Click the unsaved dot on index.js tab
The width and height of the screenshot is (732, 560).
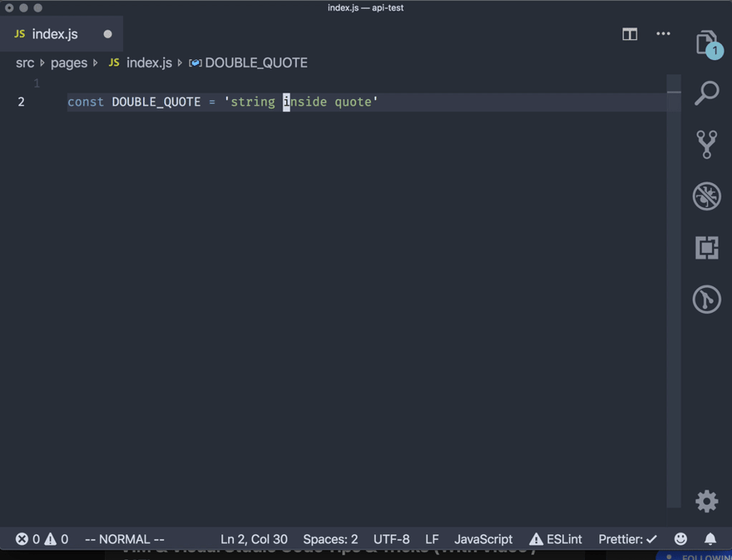(x=107, y=34)
